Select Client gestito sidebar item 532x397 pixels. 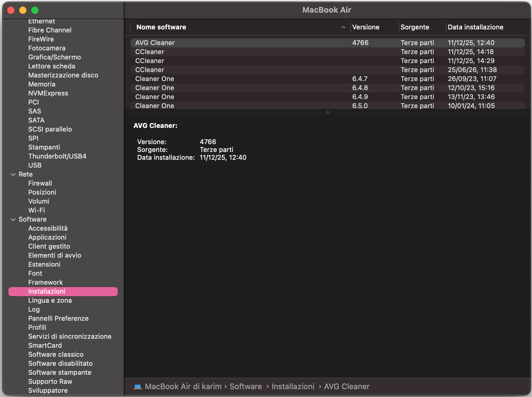pos(49,246)
